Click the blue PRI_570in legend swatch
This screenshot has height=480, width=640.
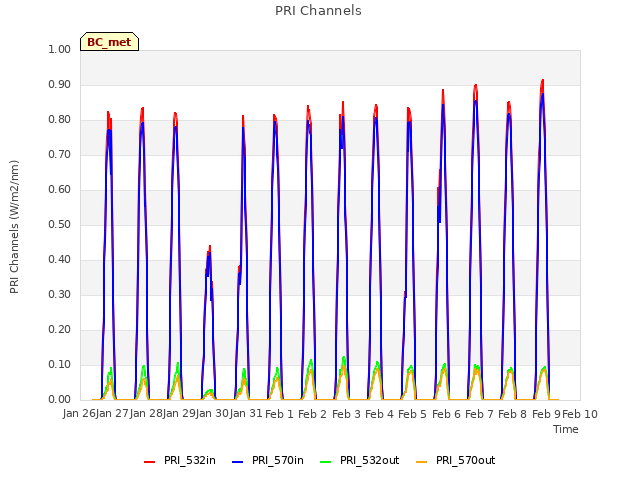[x=238, y=462]
